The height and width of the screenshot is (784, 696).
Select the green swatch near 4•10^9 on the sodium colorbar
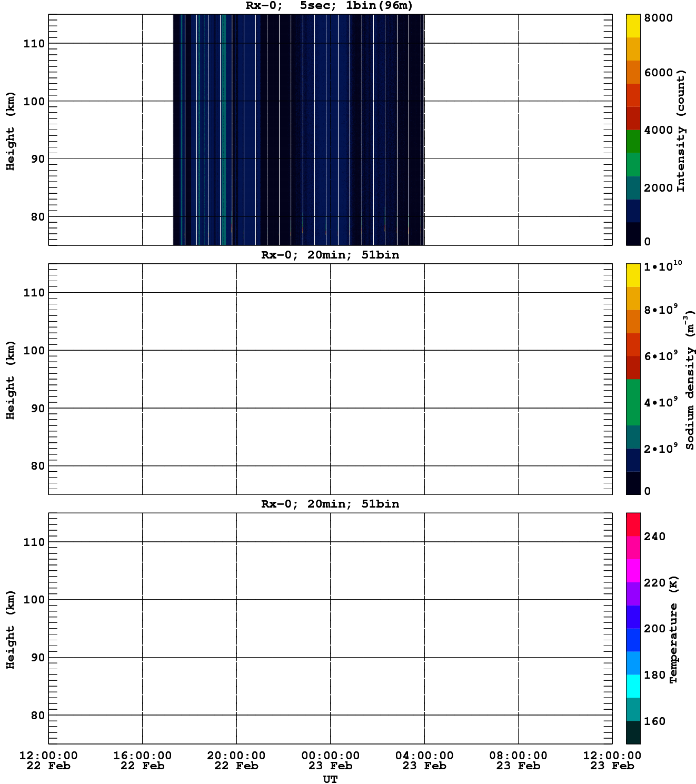pos(633,402)
